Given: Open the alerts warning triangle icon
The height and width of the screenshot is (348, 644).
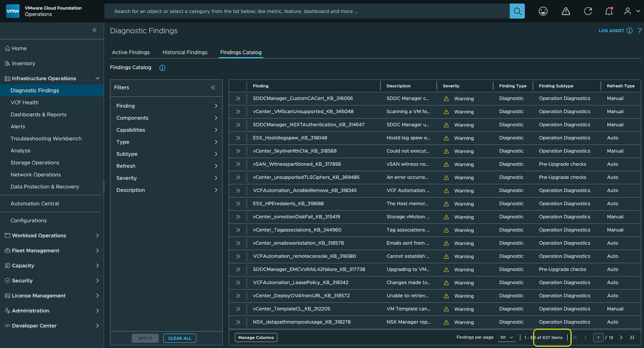Looking at the screenshot, I should [566, 11].
